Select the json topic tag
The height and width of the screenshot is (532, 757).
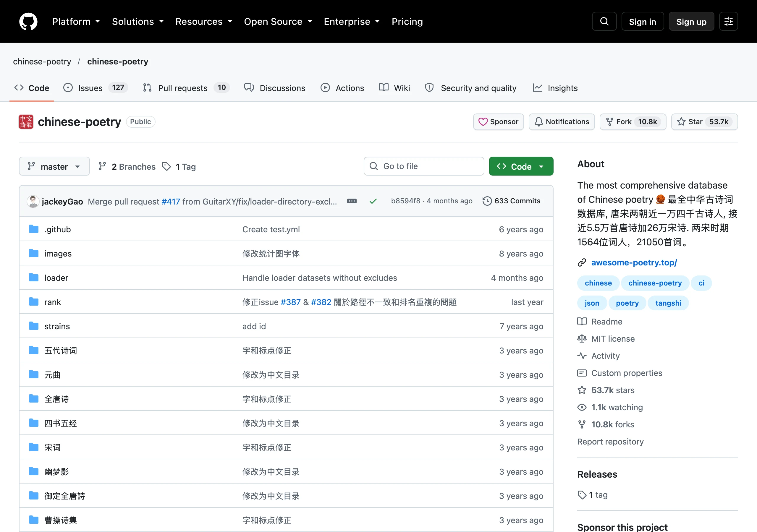click(592, 303)
